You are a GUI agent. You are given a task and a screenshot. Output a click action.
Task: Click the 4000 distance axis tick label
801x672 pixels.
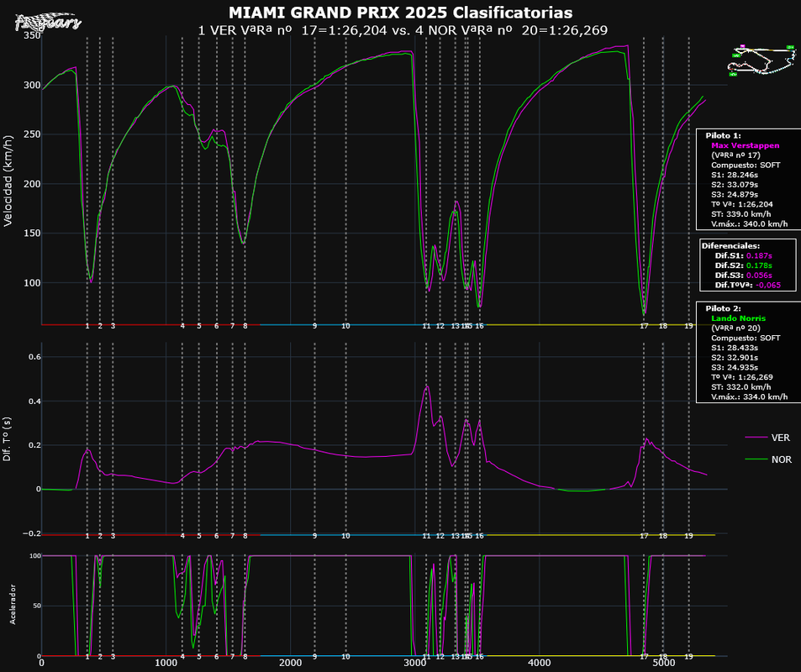(539, 664)
